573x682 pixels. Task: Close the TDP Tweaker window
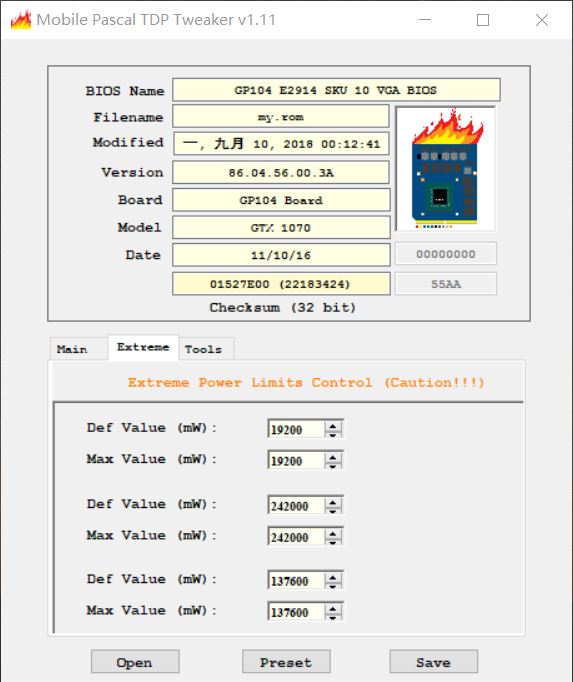[542, 20]
